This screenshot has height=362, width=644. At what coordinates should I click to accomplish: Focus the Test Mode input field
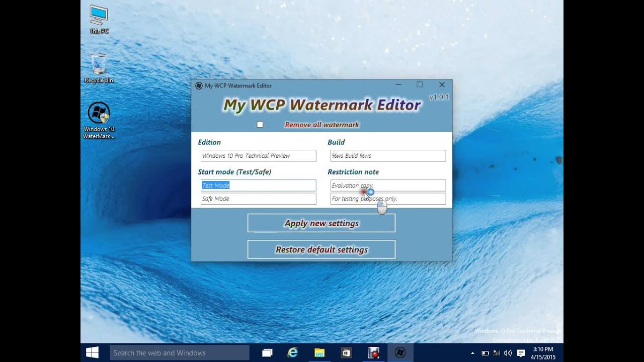tap(258, 186)
